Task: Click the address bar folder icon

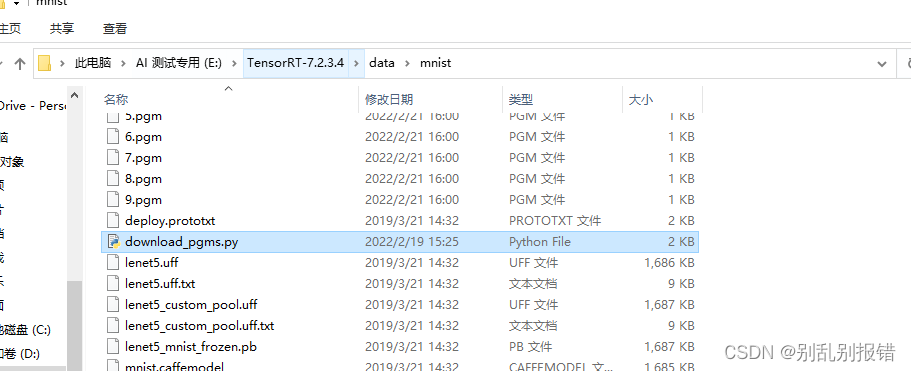Action: pos(45,63)
